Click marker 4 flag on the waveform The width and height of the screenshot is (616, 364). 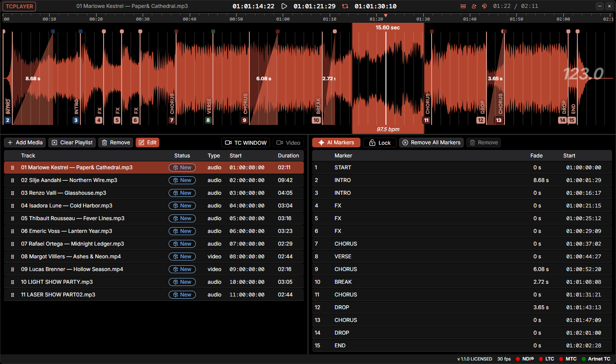tap(99, 120)
